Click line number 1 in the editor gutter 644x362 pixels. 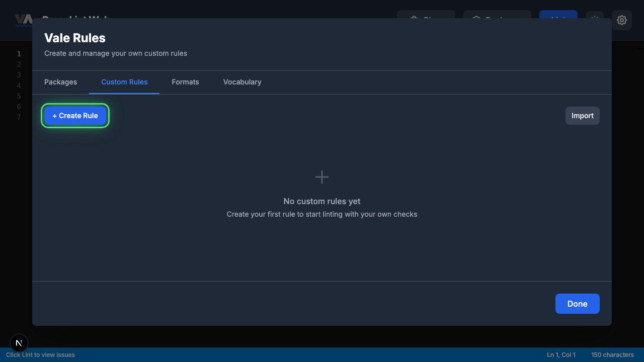pyautogui.click(x=19, y=53)
